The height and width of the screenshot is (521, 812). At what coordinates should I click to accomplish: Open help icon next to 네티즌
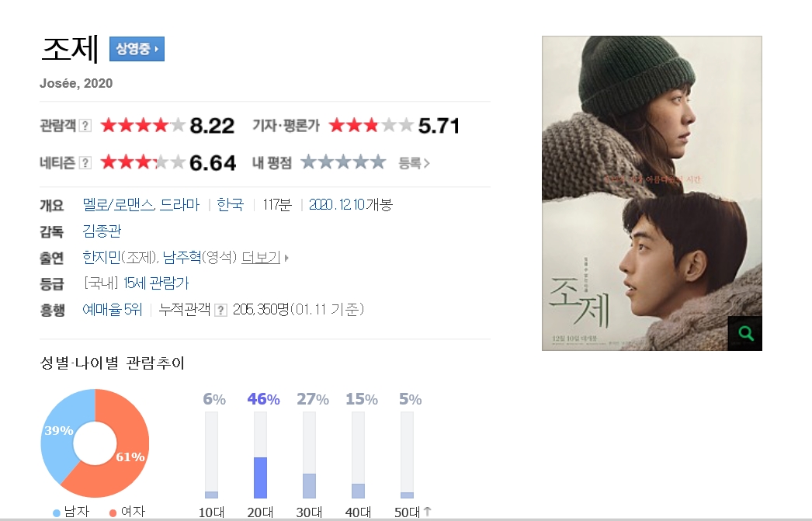pos(85,162)
